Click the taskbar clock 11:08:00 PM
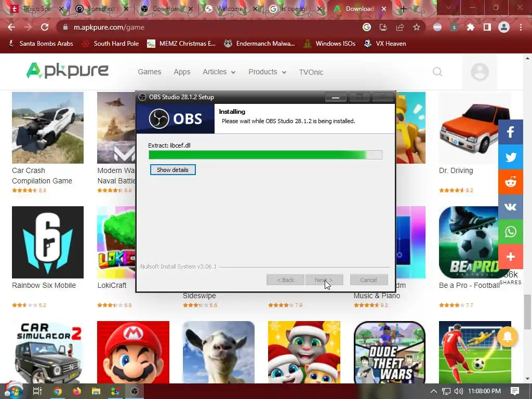The image size is (532, 399). 484,391
